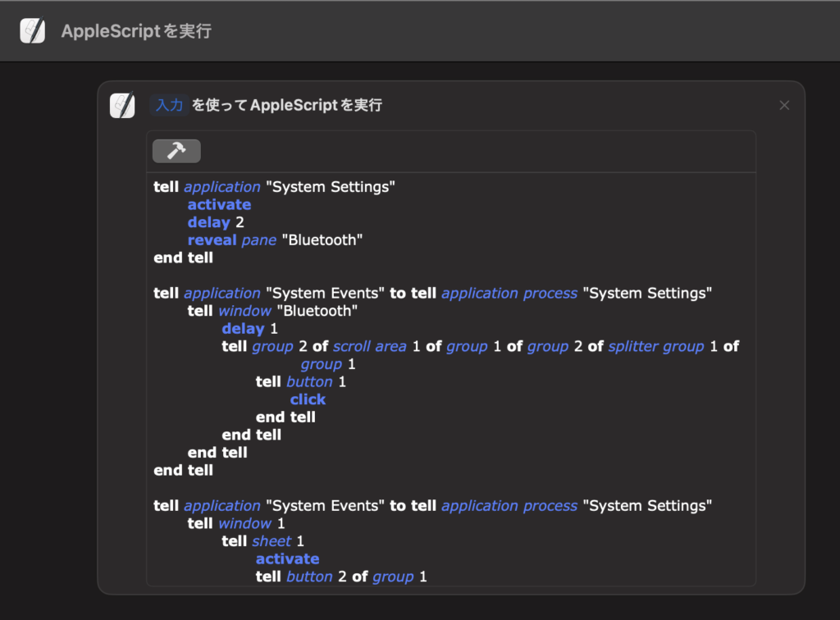Click the AppleScriptを実行 title text
The height and width of the screenshot is (620, 840).
136,30
